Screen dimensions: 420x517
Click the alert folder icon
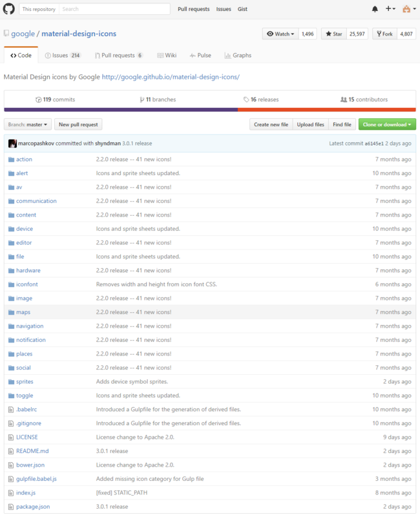pyautogui.click(x=11, y=173)
